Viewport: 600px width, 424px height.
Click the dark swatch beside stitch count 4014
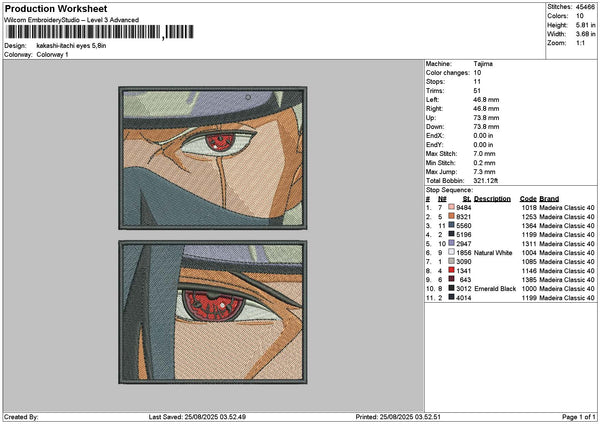pos(452,297)
